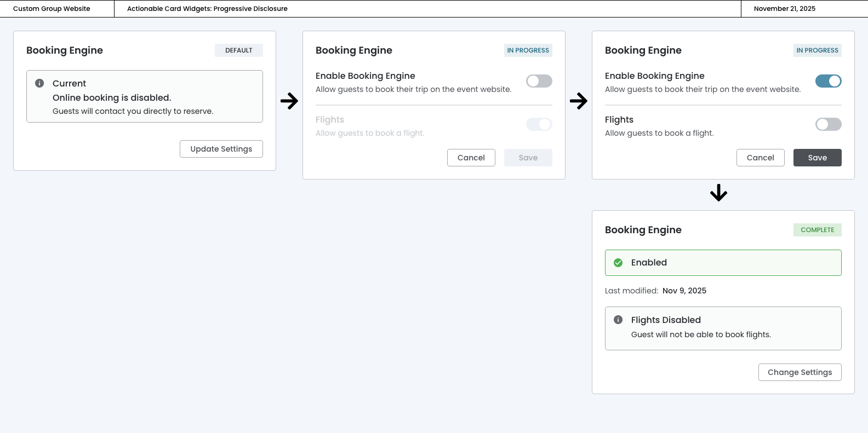This screenshot has width=868, height=433.
Task: Click the right arrow between the two in-progress cards
Action: [579, 101]
